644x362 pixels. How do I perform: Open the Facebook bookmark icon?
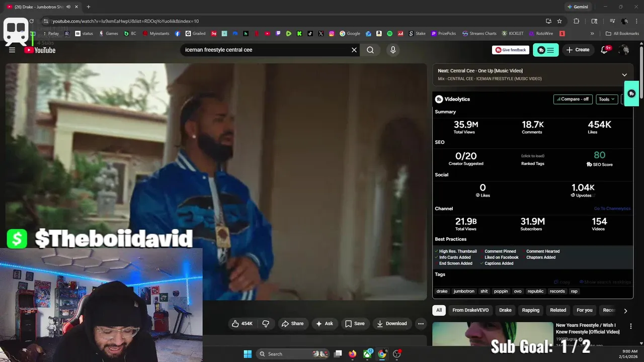pos(178,34)
